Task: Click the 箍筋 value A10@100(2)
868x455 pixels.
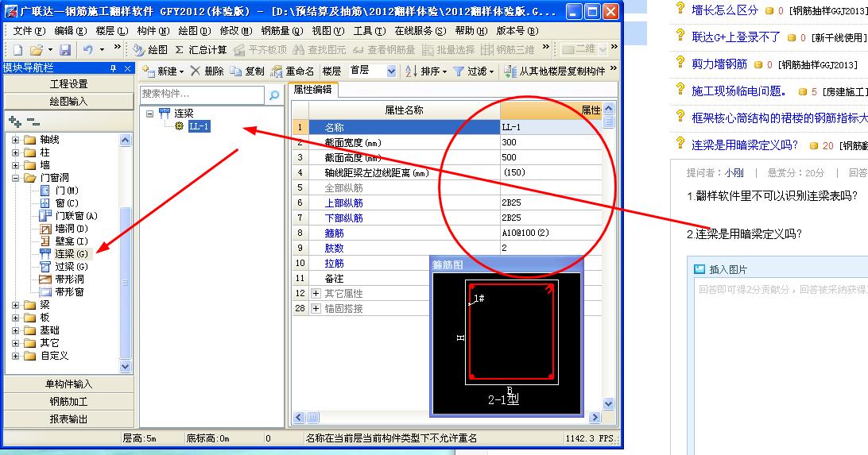Action: pos(551,233)
